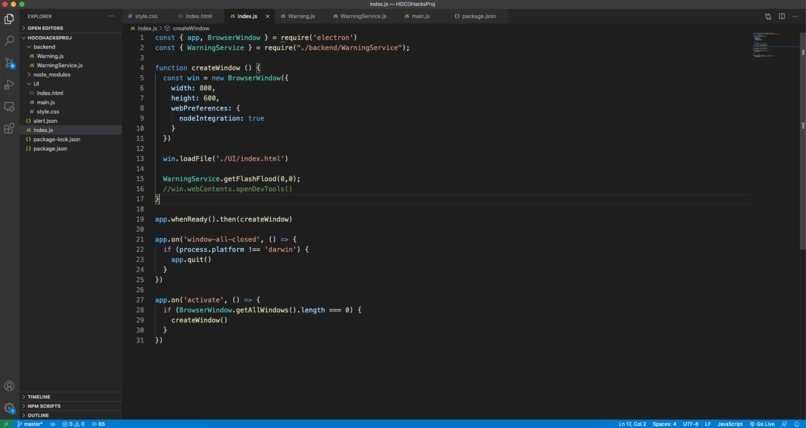Click the master branch indicator
The height and width of the screenshot is (428, 806).
30,424
